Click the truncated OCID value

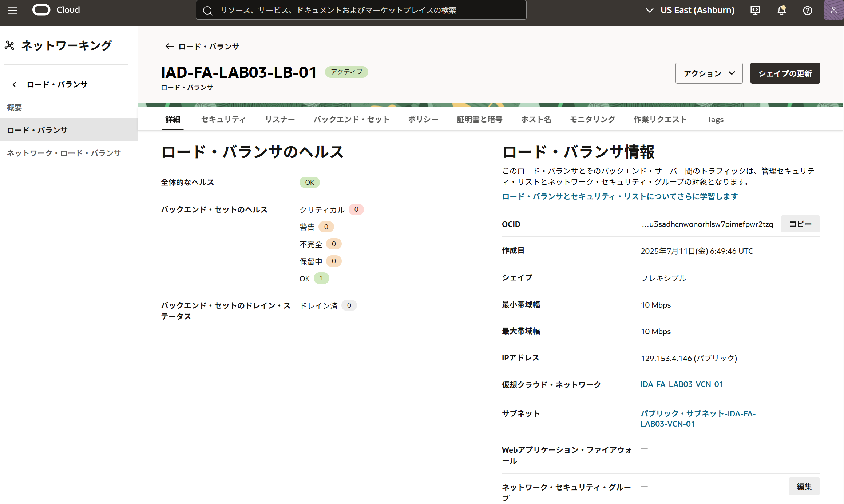[707, 224]
